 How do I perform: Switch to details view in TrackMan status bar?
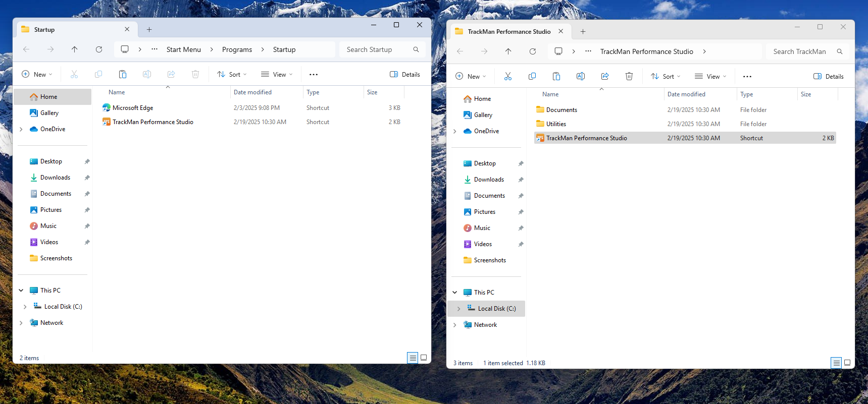click(836, 363)
